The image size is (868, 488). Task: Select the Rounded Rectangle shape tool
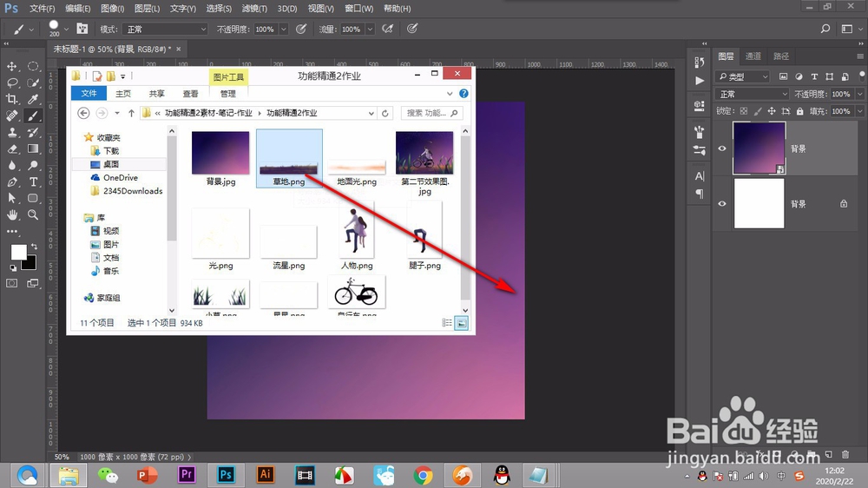tap(33, 198)
